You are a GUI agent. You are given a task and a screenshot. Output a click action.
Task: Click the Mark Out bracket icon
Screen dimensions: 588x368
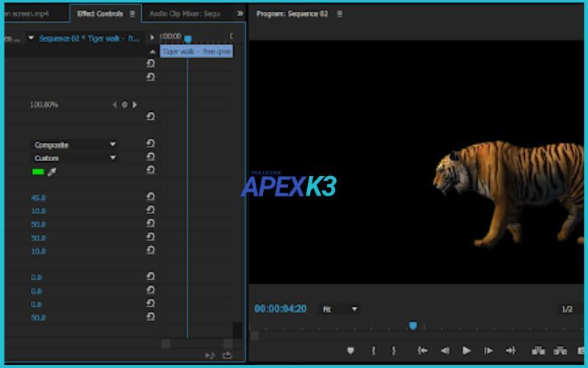(394, 351)
